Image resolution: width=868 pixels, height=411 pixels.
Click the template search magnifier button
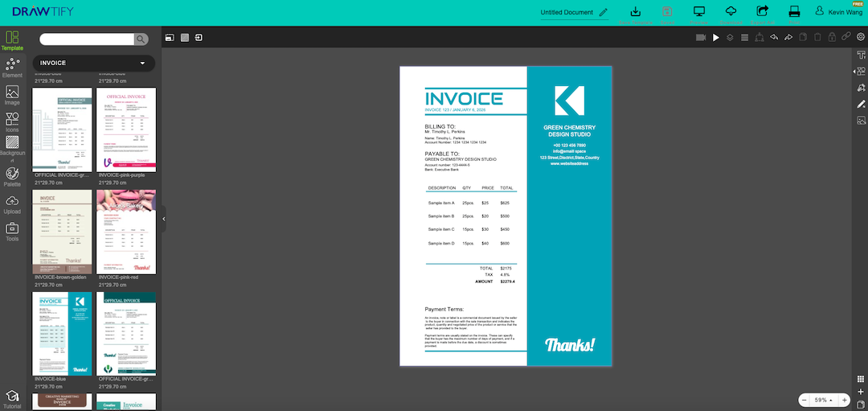141,39
